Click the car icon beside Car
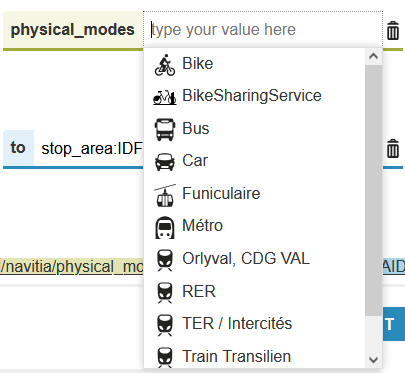The height and width of the screenshot is (373, 405). pyautogui.click(x=165, y=162)
